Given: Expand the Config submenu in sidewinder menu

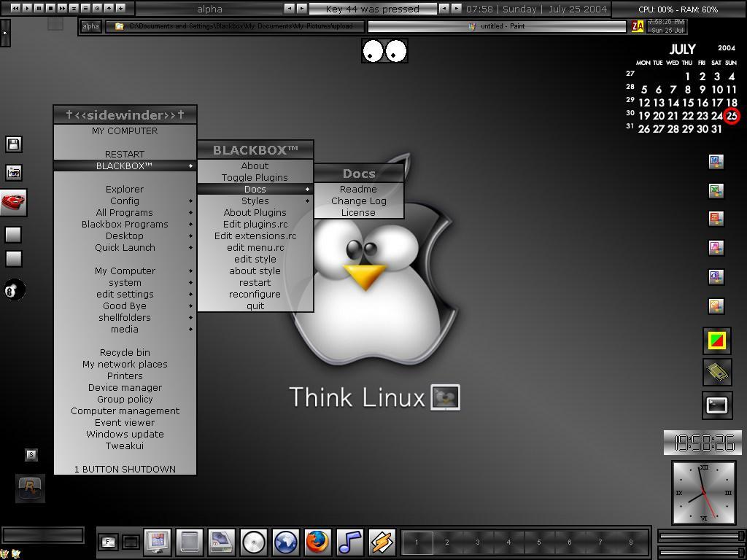Looking at the screenshot, I should point(125,201).
